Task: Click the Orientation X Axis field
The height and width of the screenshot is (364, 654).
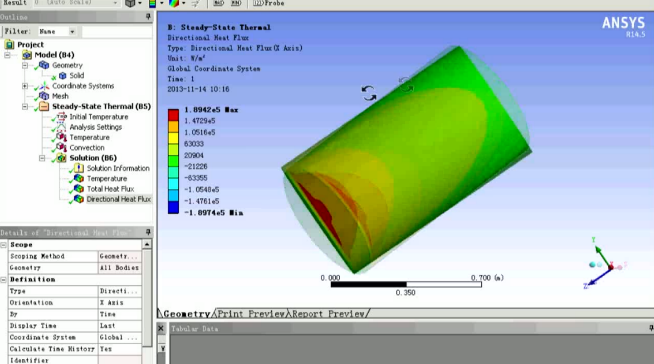Action: tap(120, 303)
